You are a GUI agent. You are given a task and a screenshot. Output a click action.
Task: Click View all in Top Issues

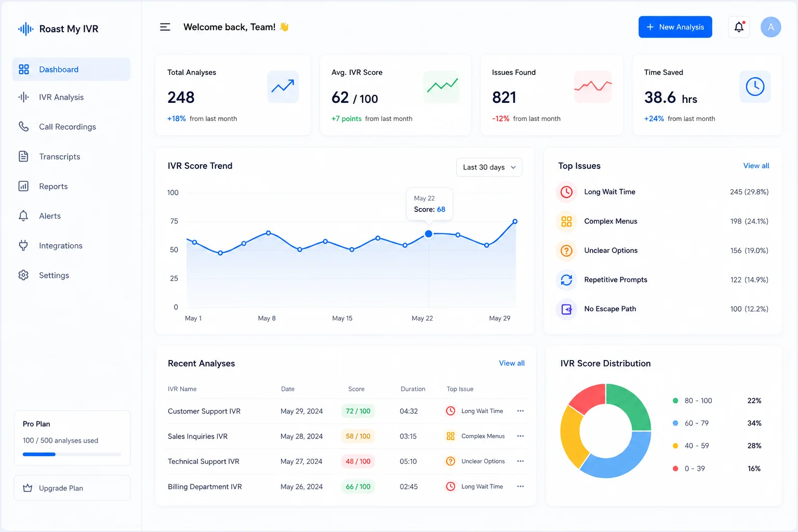tap(756, 166)
